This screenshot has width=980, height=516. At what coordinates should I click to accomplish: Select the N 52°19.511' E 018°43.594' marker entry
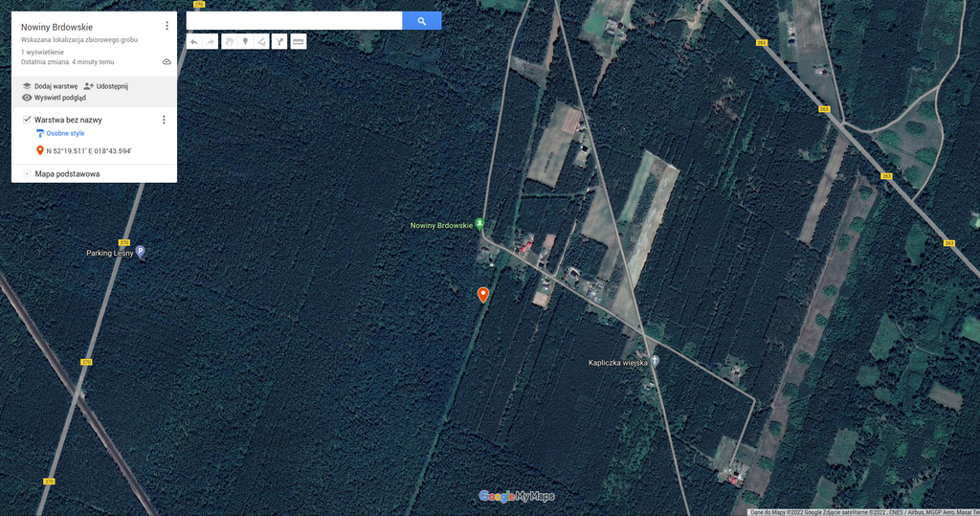point(88,151)
